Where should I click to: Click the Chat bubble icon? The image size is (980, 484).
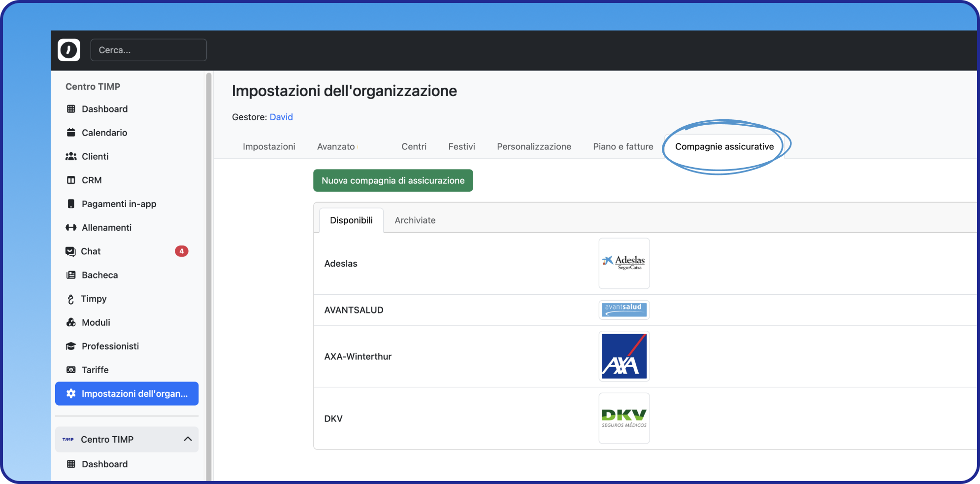(70, 251)
